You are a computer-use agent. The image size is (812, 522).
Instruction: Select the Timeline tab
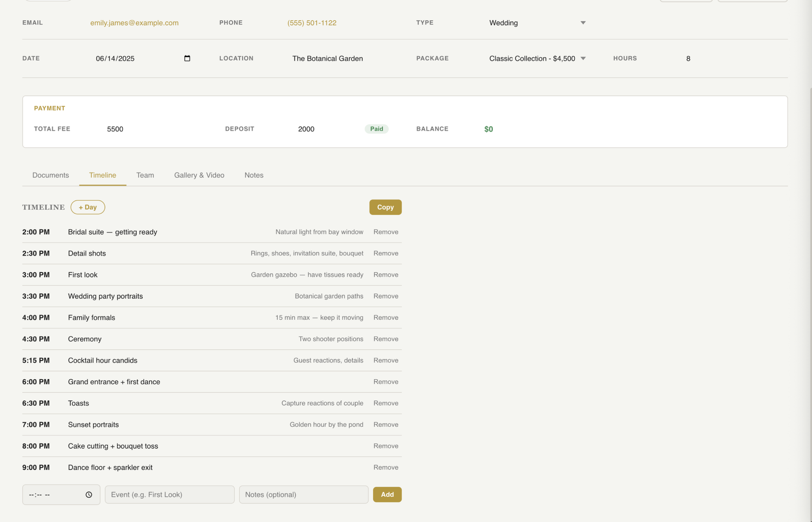[102, 175]
